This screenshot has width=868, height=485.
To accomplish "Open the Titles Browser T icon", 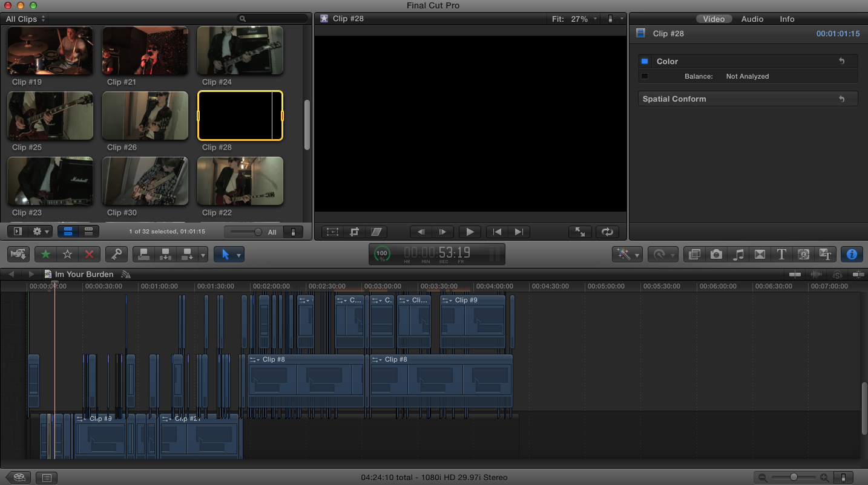I will tap(781, 255).
